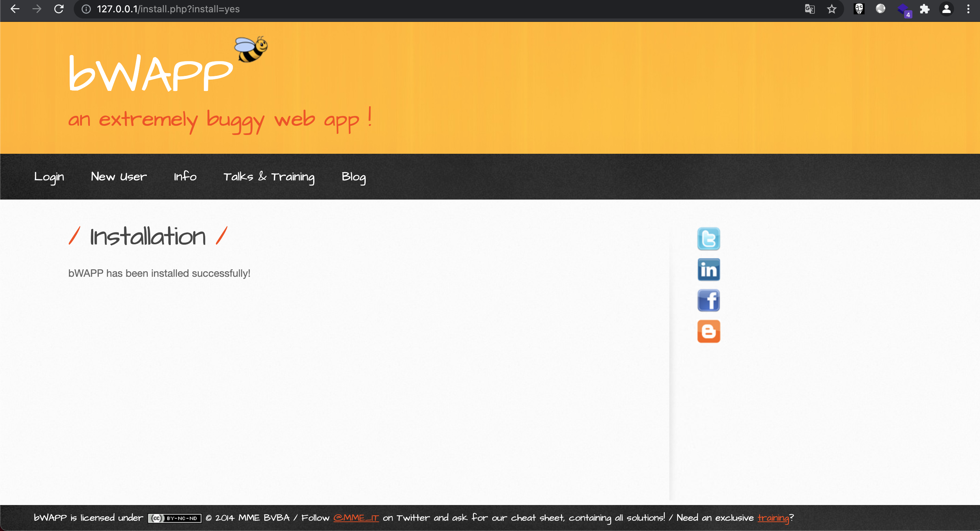Click the training link in footer
Viewport: 980px width, 531px height.
coord(773,518)
